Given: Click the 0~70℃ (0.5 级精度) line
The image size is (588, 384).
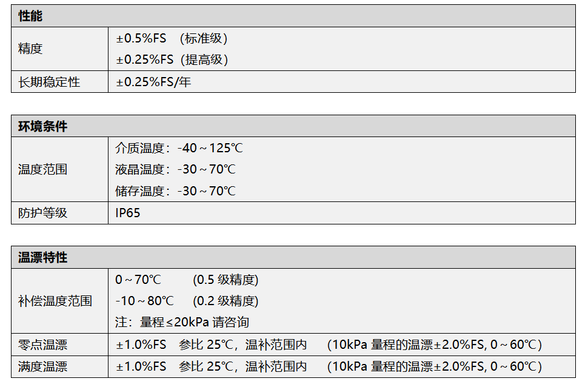Looking at the screenshot, I should 187,280.
